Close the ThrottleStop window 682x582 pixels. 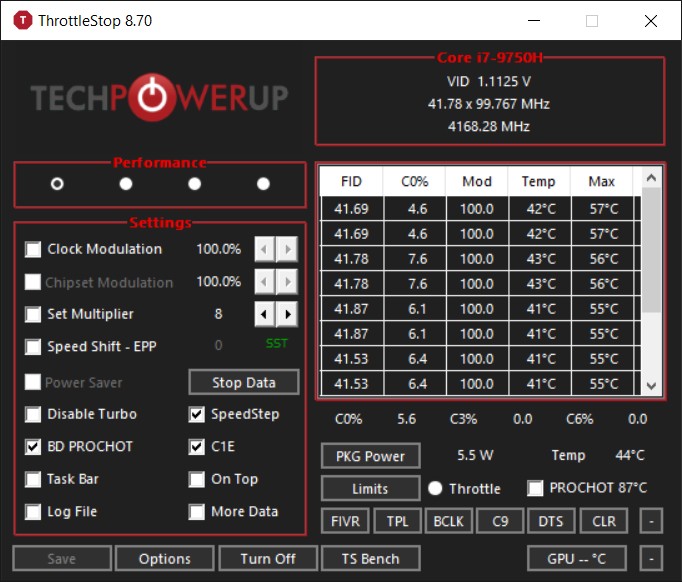[651, 20]
